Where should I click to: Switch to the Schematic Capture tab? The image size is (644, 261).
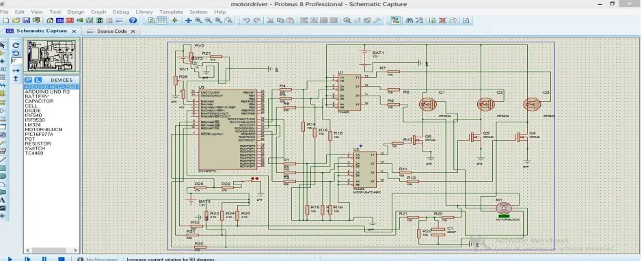point(42,31)
